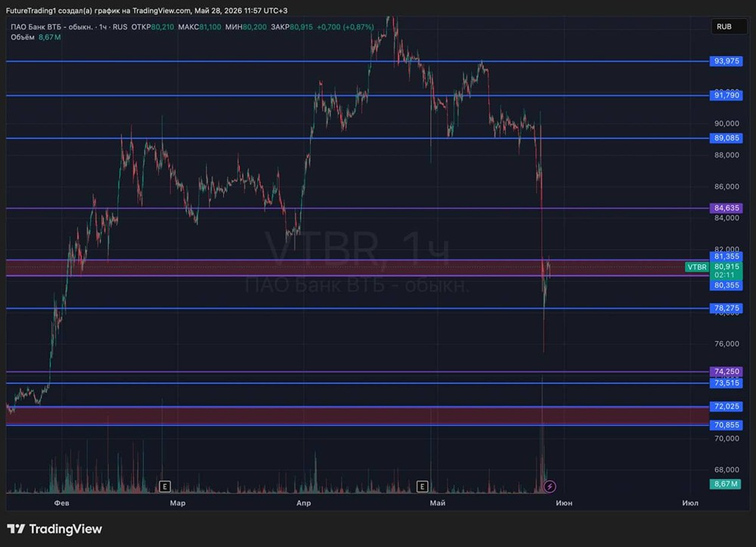Click the Июл label on time axis
The width and height of the screenshot is (756, 547).
690,502
